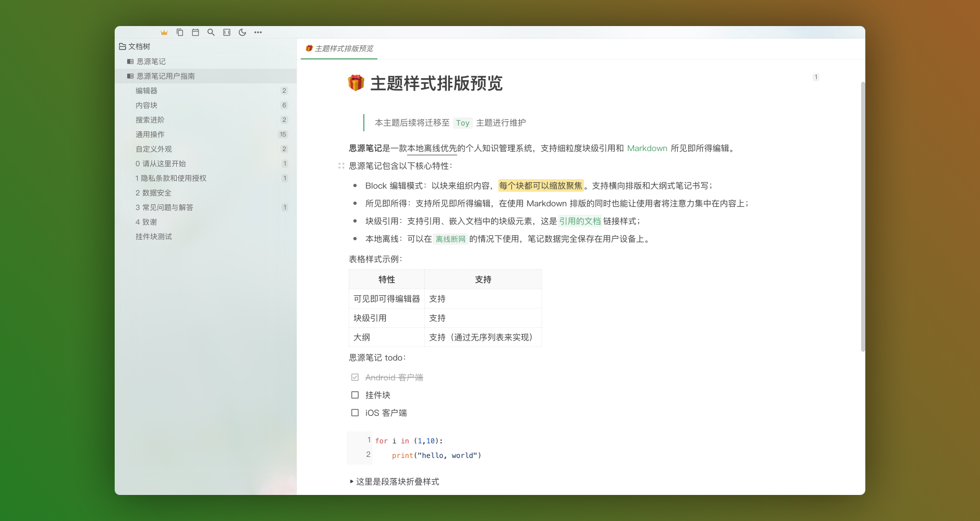Open the search magnifier icon
The image size is (980, 521).
pos(211,32)
